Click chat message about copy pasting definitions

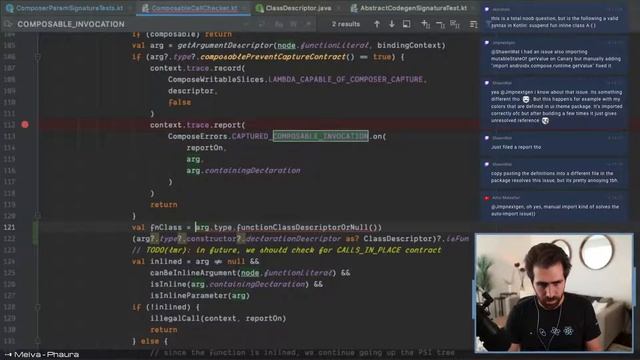[x=554, y=173]
